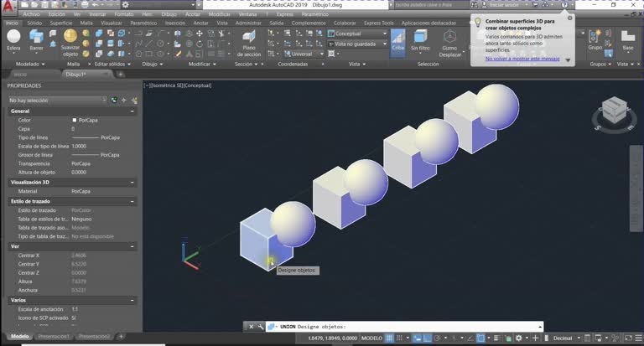
Task: Toggle MODELO space button in status bar
Action: click(371, 338)
